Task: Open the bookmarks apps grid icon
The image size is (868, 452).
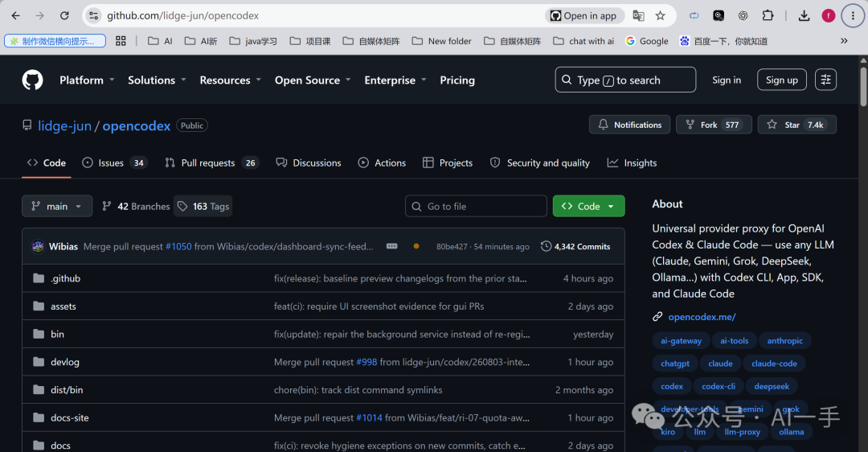Action: tap(121, 41)
